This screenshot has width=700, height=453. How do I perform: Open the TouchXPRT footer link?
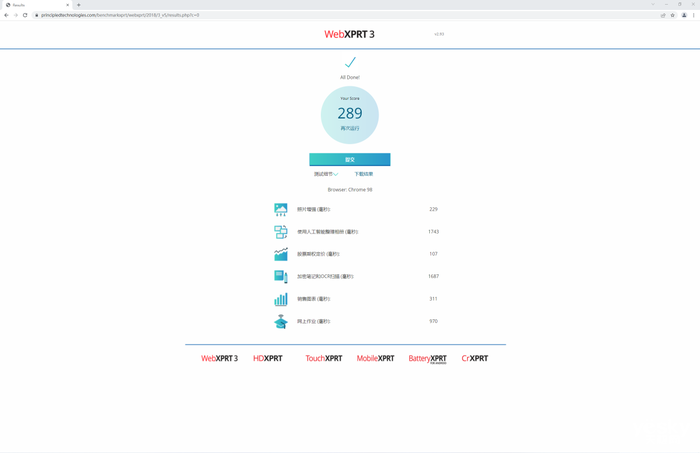pos(324,358)
